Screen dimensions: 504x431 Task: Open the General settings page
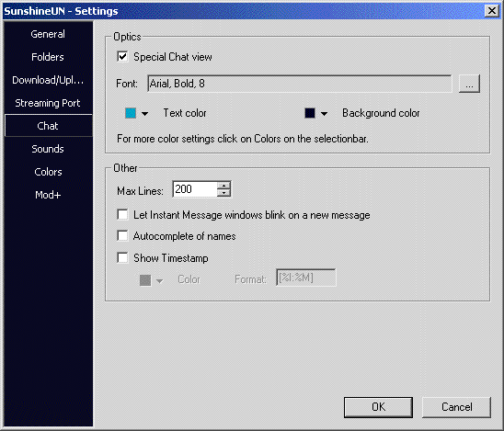tap(48, 34)
